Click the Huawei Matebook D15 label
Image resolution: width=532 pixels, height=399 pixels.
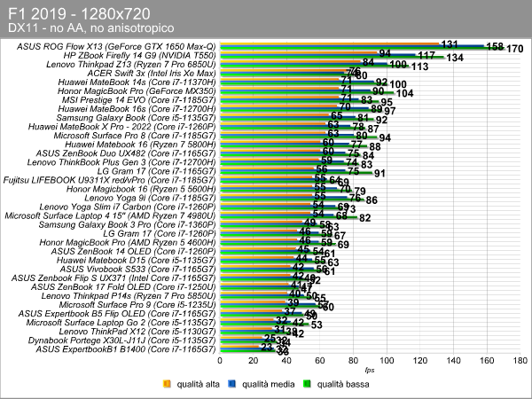click(136, 260)
